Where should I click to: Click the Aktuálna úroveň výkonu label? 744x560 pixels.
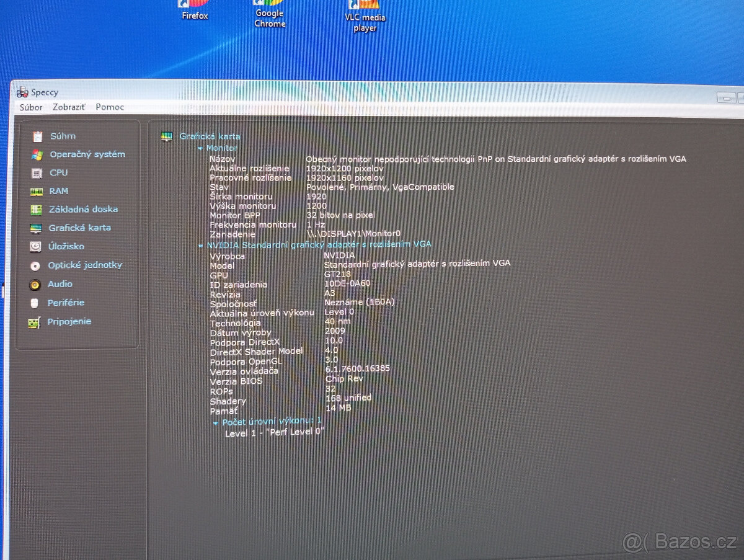tap(262, 313)
